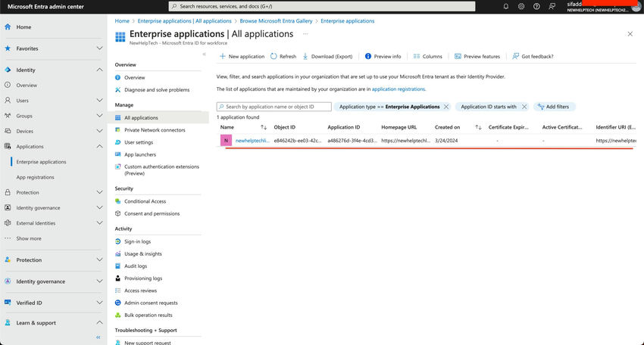The height and width of the screenshot is (345, 644).
Task: Open the settings gear icon
Action: 521,6
